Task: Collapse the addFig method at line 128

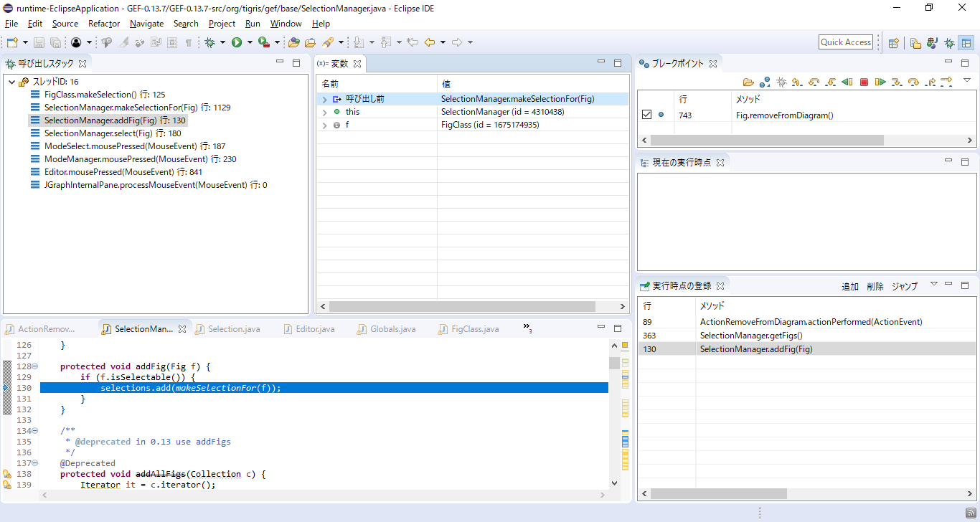Action: pos(35,366)
